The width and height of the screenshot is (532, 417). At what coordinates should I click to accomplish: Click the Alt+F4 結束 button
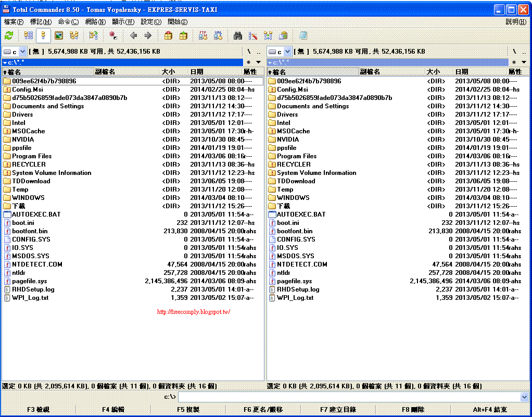click(x=490, y=410)
